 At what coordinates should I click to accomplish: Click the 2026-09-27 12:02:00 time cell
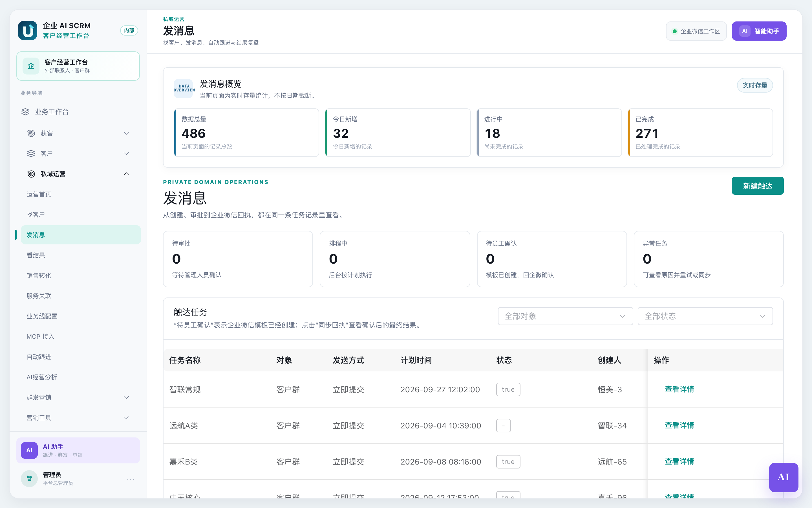tap(440, 389)
